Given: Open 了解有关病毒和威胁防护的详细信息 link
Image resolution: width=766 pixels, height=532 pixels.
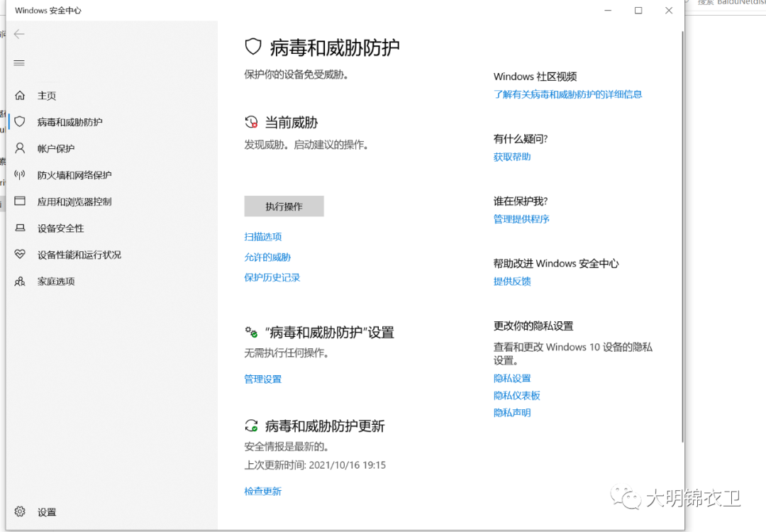Looking at the screenshot, I should pos(567,94).
